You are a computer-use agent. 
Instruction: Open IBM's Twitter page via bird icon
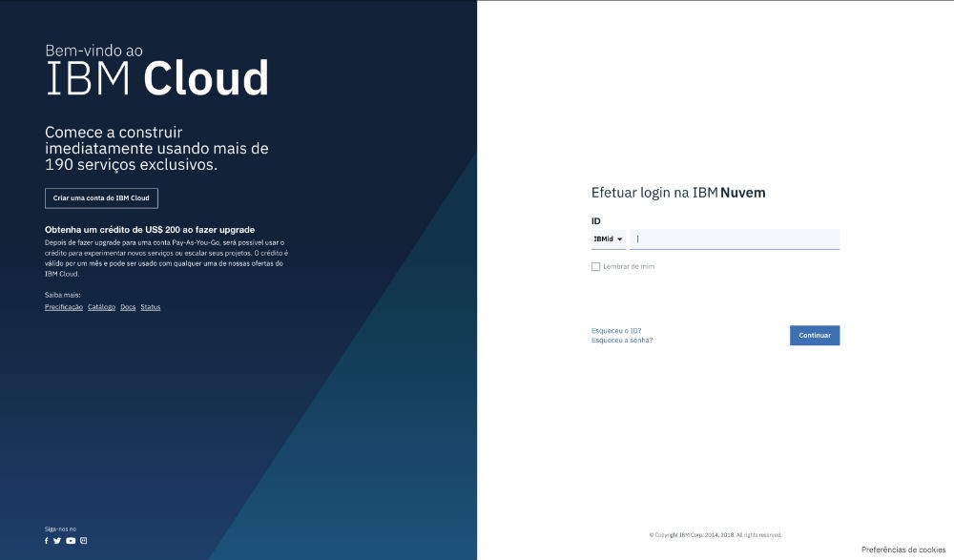[57, 540]
